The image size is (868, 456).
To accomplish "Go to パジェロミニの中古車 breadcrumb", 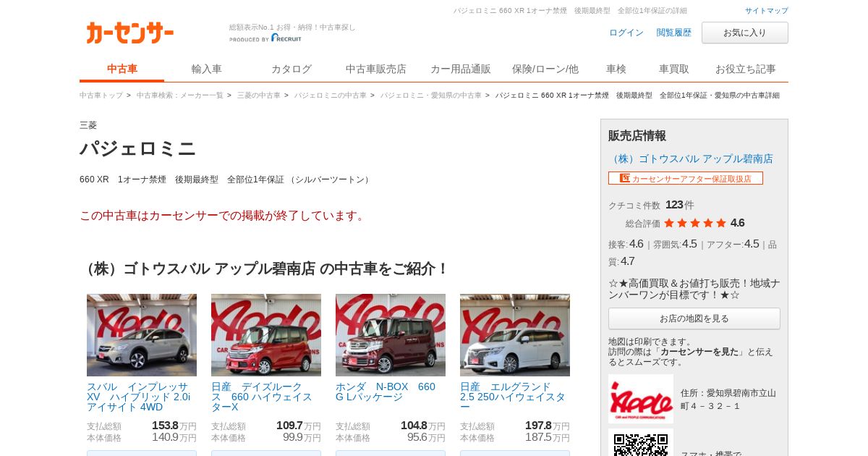I will 331,96.
